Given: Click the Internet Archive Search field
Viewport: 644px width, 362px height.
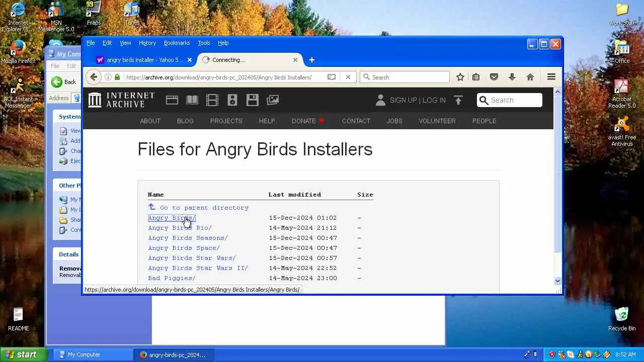Looking at the screenshot, I should pos(510,100).
